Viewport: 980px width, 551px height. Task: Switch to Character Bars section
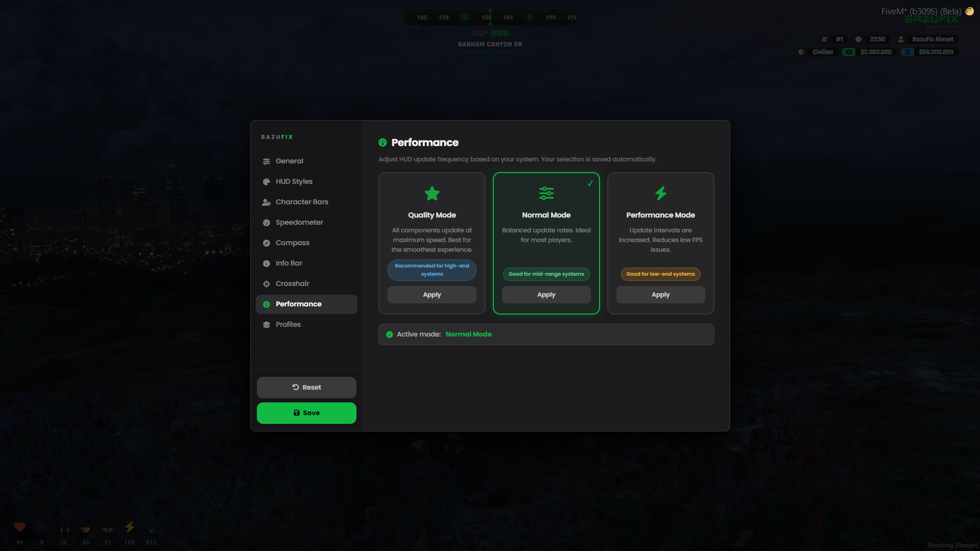tap(306, 202)
